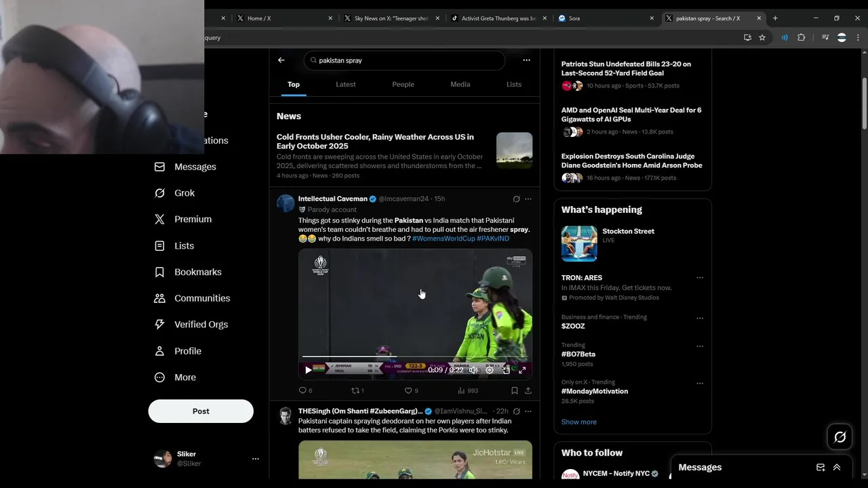This screenshot has height=488, width=868.
Task: Select the Top search tab
Action: [294, 85]
